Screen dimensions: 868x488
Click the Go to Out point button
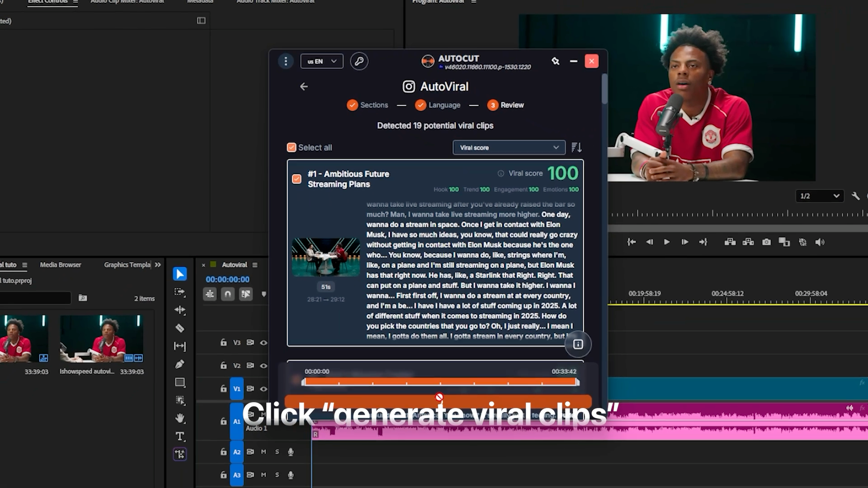703,242
